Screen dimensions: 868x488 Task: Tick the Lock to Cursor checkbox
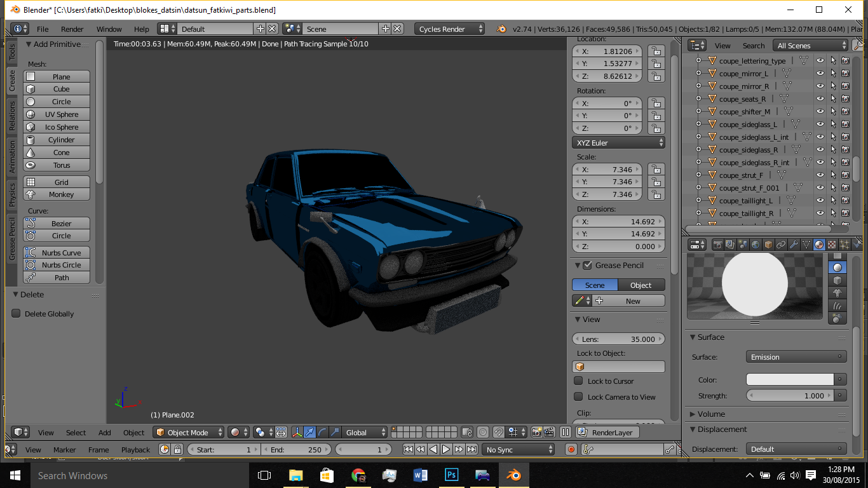point(578,381)
